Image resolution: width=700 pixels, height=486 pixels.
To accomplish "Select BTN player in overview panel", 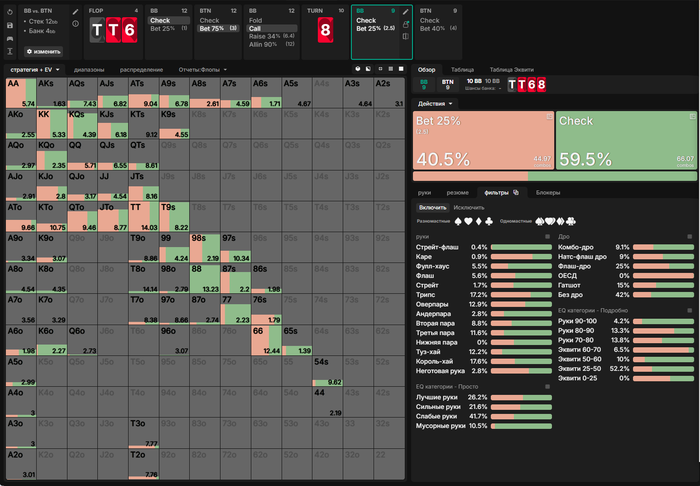I will pyautogui.click(x=447, y=84).
